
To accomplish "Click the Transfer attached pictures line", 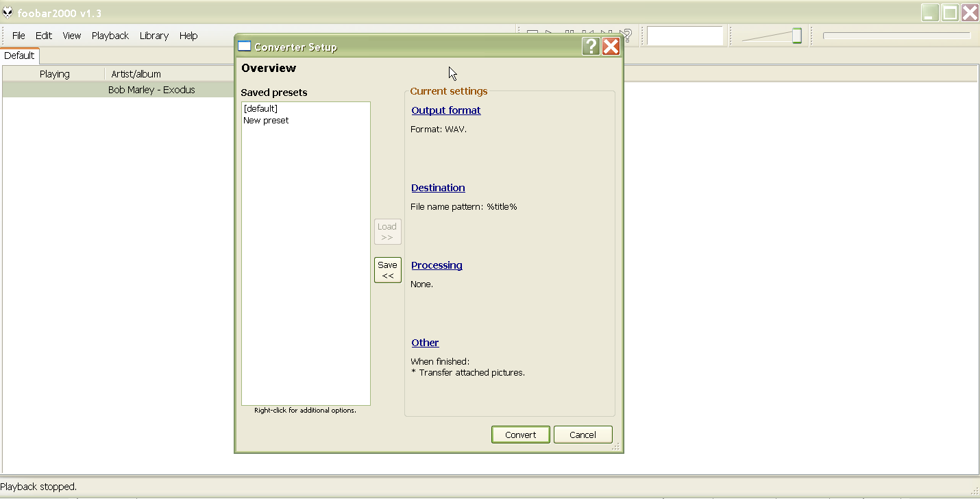I will pos(468,373).
